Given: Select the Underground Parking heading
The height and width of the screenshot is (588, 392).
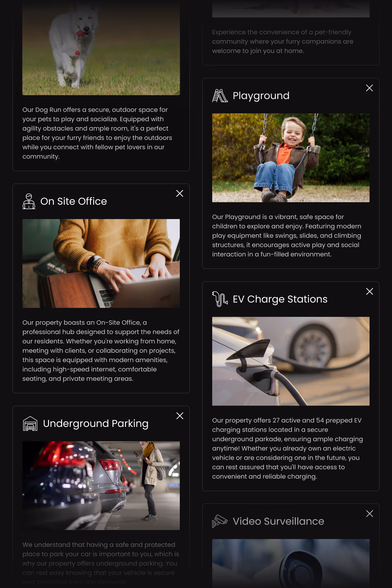Looking at the screenshot, I should (96, 424).
